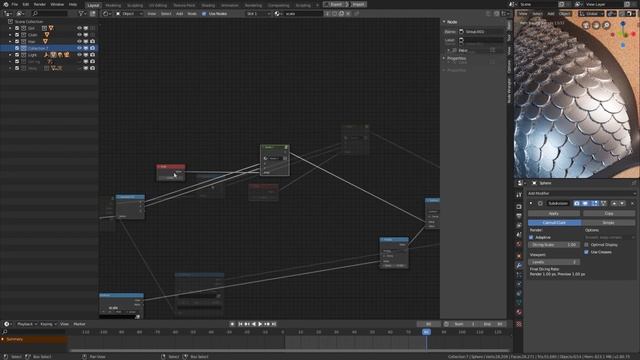Enable the Optimal Display checkbox
Image resolution: width=640 pixels, height=360 pixels.
[x=587, y=245]
